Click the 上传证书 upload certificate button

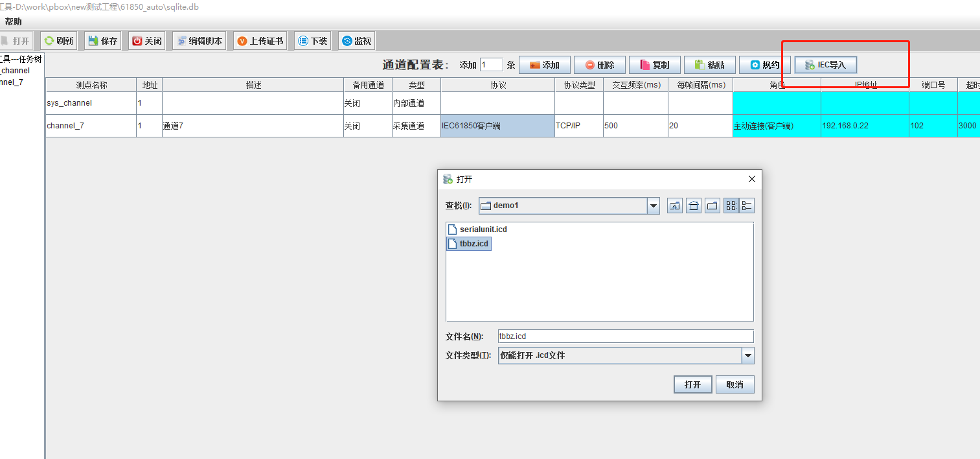[260, 41]
